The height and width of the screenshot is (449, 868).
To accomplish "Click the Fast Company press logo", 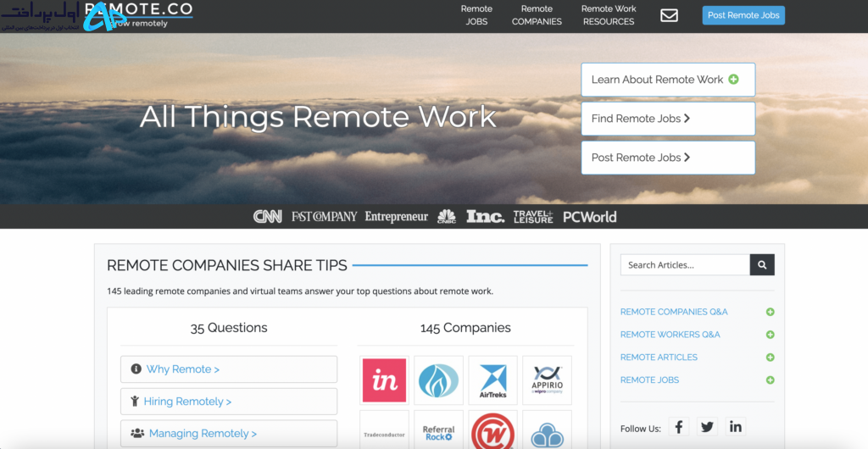I will [x=325, y=217].
